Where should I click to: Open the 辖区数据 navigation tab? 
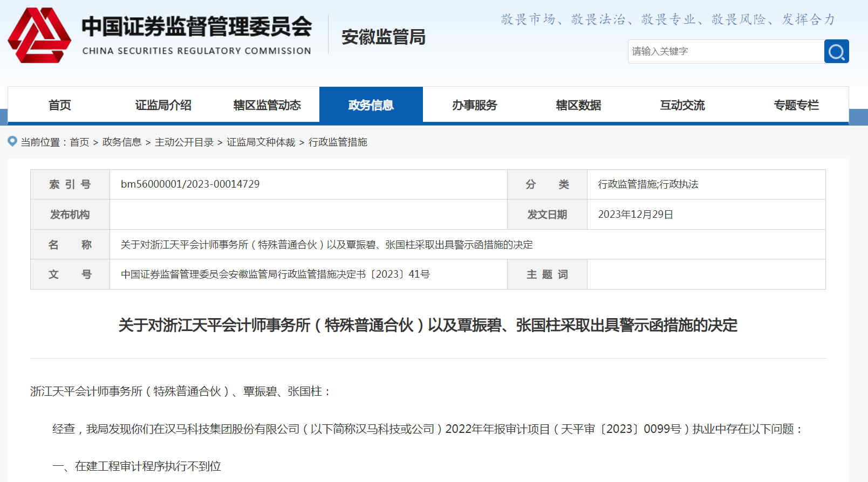click(578, 105)
